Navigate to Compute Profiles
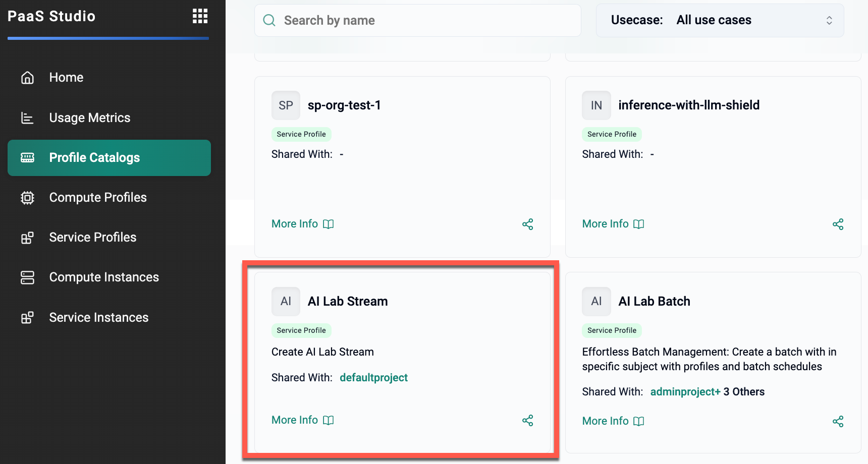The image size is (868, 464). 97,198
